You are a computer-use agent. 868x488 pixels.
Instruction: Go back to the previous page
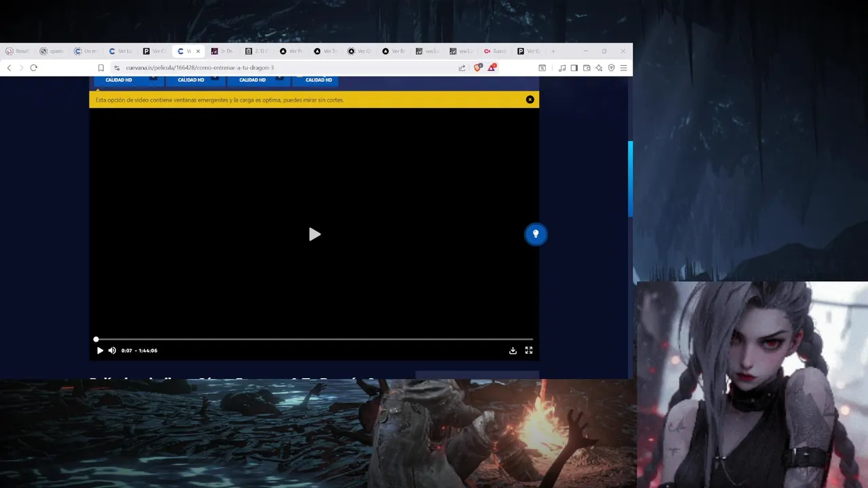(x=9, y=68)
